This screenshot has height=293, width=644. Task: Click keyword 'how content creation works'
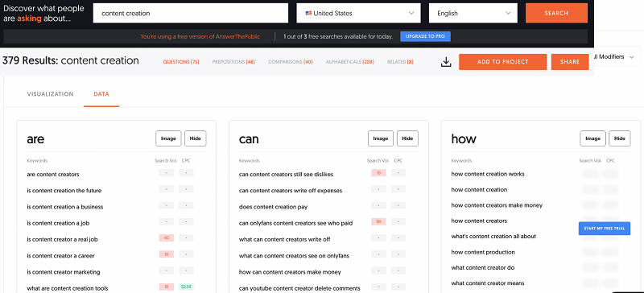pos(488,174)
